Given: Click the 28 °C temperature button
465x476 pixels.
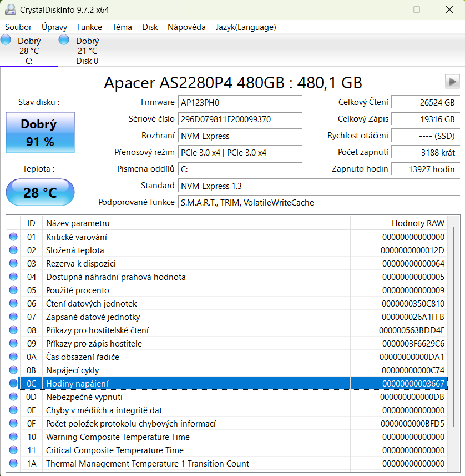Looking at the screenshot, I should pyautogui.click(x=40, y=193).
